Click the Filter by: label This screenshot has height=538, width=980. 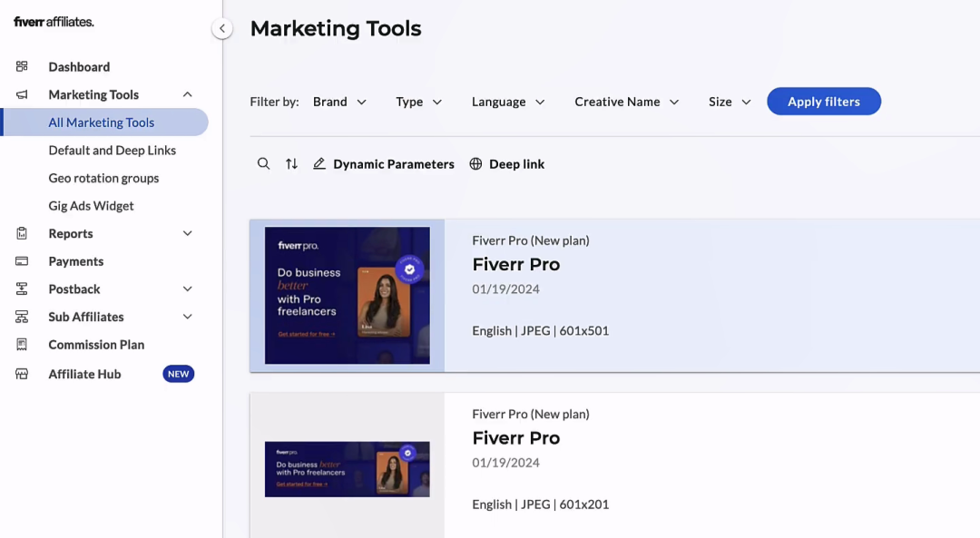click(x=274, y=102)
